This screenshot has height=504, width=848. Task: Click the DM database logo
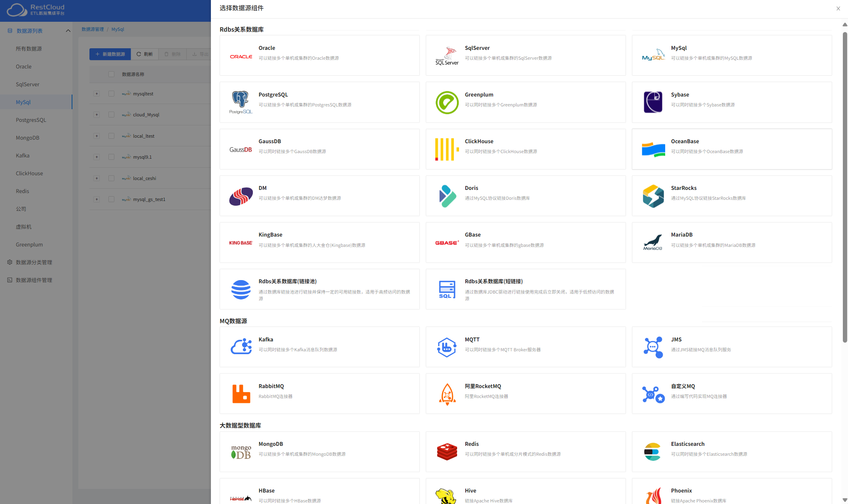241,196
